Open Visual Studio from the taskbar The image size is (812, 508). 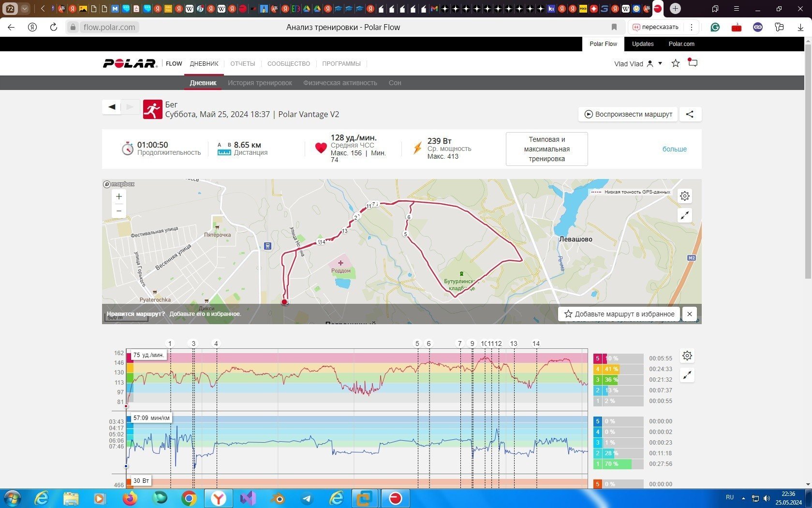click(248, 498)
